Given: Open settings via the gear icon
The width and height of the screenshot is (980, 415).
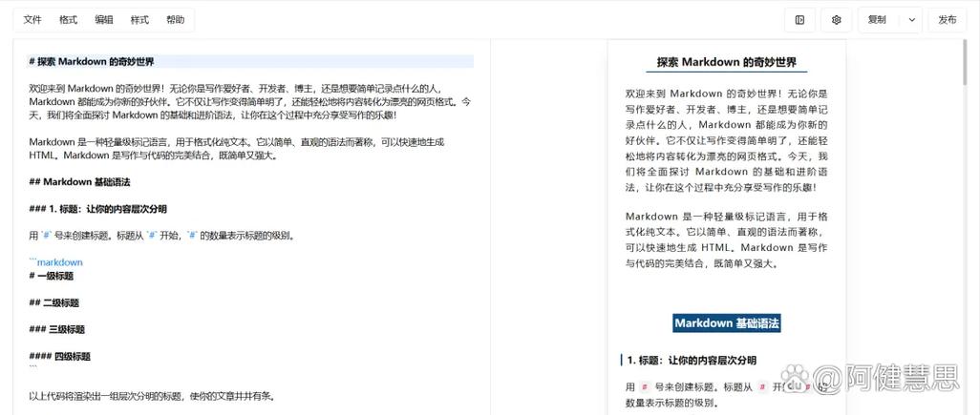Looking at the screenshot, I should [x=837, y=20].
